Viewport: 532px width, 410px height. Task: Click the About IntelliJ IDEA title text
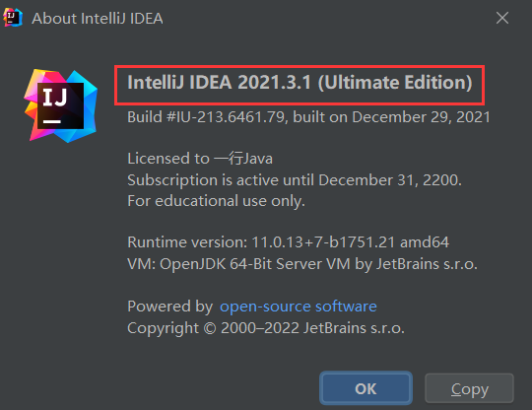[x=98, y=19]
